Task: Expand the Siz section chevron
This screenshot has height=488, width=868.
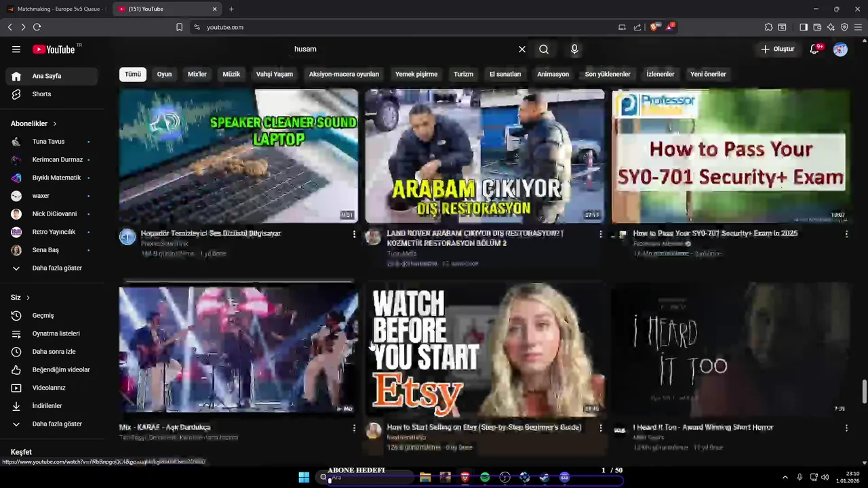Action: coord(28,298)
